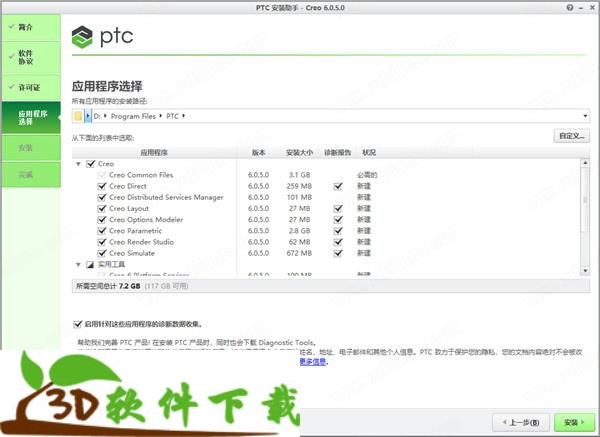This screenshot has width=600, height=437.
Task: Click the 3.1 GB size value
Action: click(299, 175)
